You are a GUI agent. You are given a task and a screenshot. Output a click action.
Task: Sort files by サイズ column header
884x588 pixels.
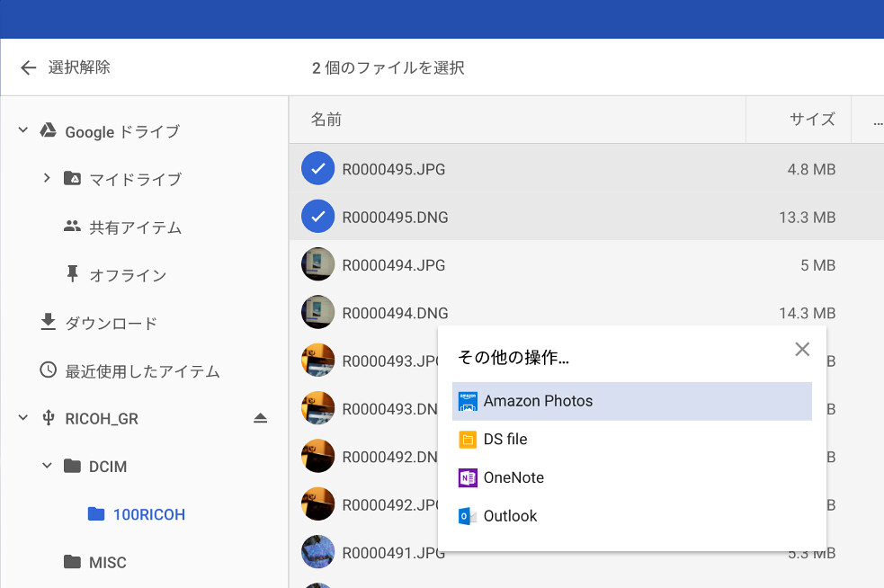812,120
